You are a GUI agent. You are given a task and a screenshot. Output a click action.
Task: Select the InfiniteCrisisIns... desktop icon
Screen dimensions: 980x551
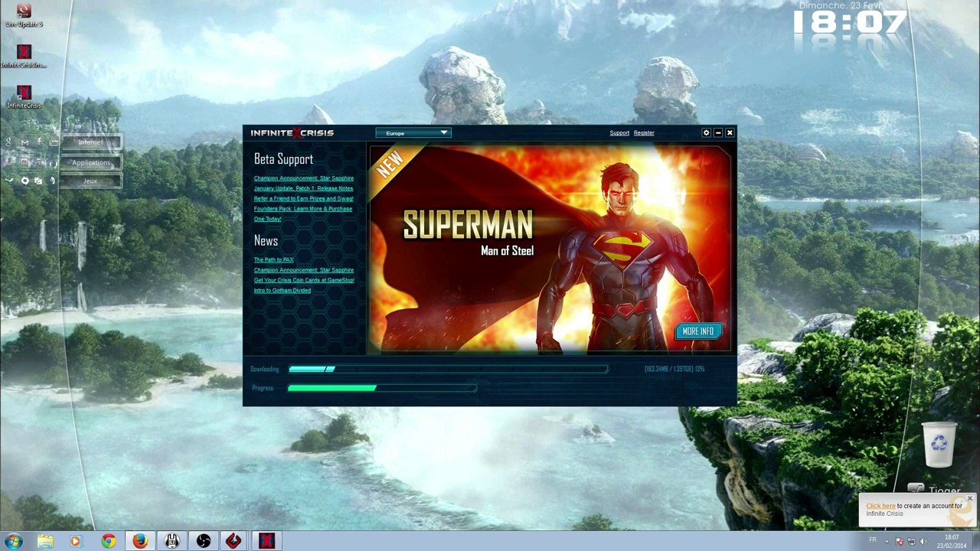point(24,57)
